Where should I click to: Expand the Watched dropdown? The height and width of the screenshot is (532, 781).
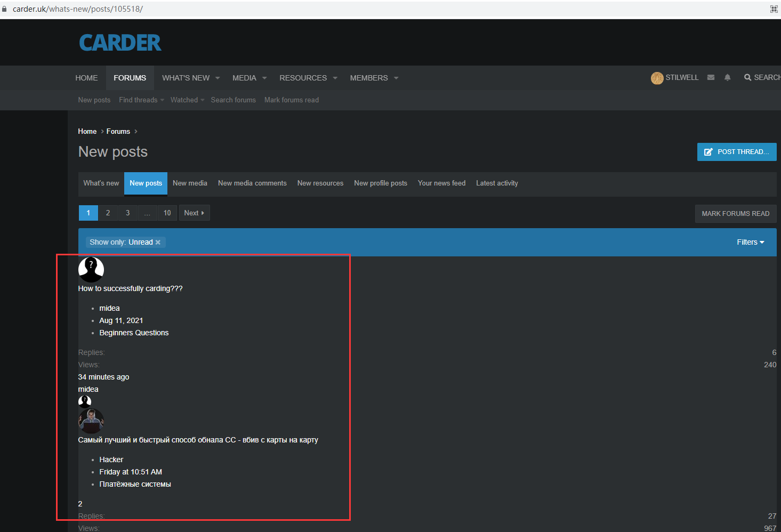[x=203, y=100]
